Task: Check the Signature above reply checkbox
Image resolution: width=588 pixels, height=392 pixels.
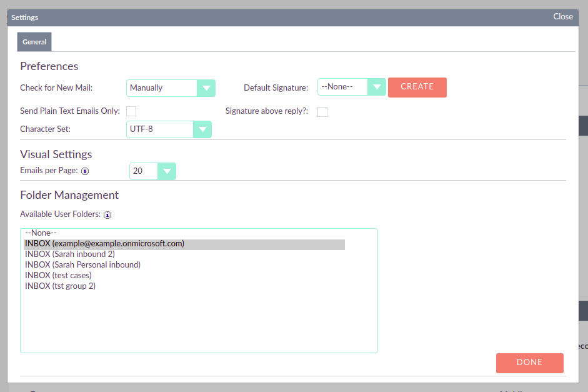Action: click(x=322, y=111)
